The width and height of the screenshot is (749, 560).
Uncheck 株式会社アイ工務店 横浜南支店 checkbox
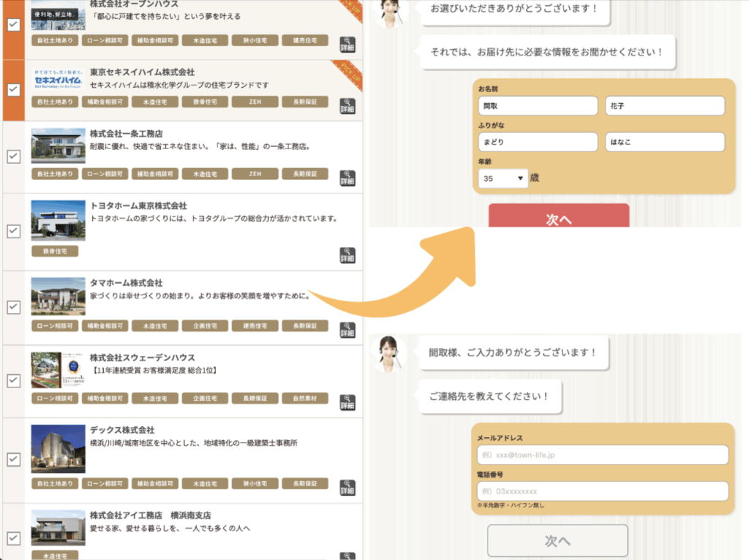click(x=14, y=538)
